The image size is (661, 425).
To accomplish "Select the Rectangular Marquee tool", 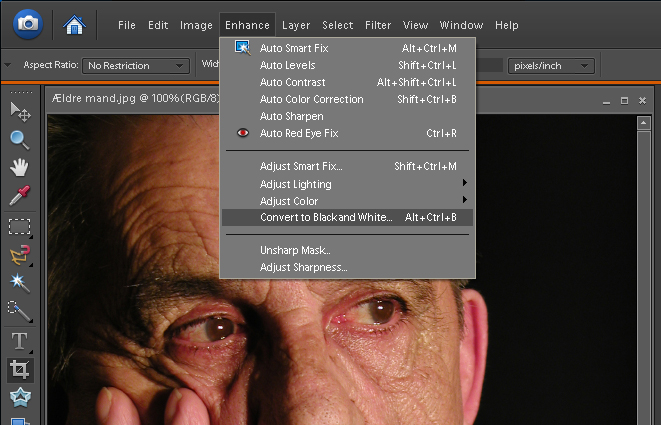I will 19,227.
